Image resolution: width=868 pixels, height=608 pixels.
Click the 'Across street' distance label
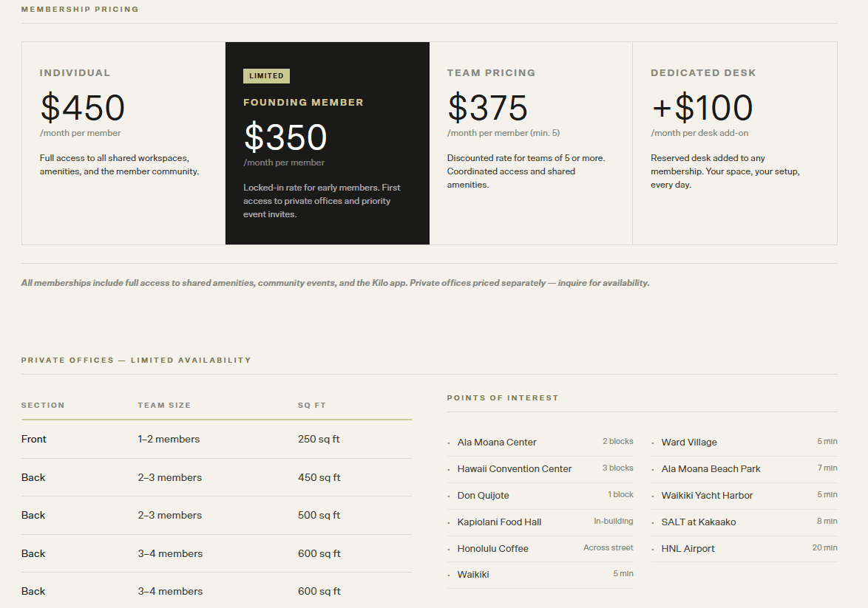click(608, 547)
